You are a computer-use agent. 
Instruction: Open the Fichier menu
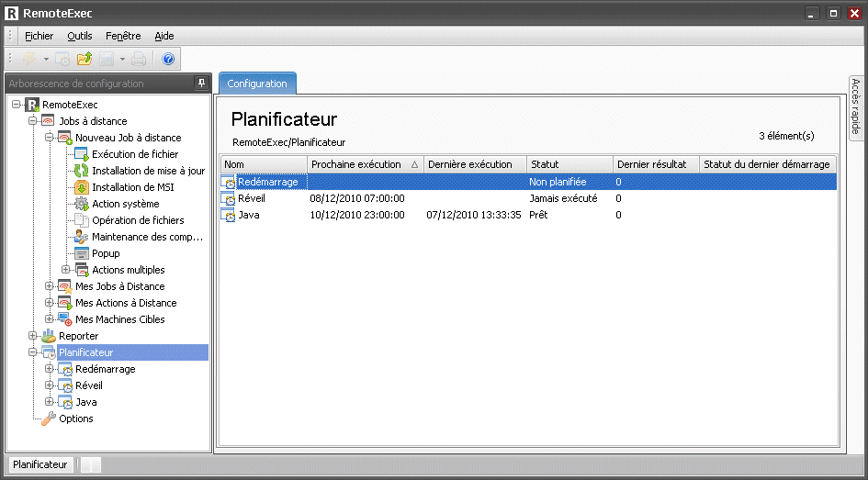coord(39,36)
